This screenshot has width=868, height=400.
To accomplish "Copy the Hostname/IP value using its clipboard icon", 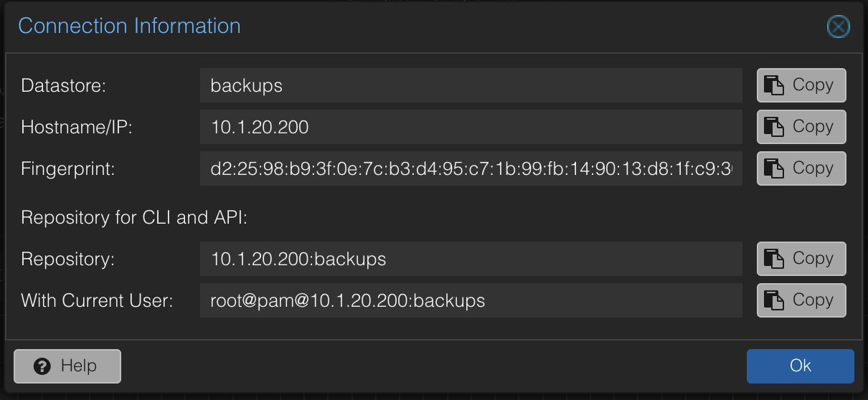I will [773, 127].
